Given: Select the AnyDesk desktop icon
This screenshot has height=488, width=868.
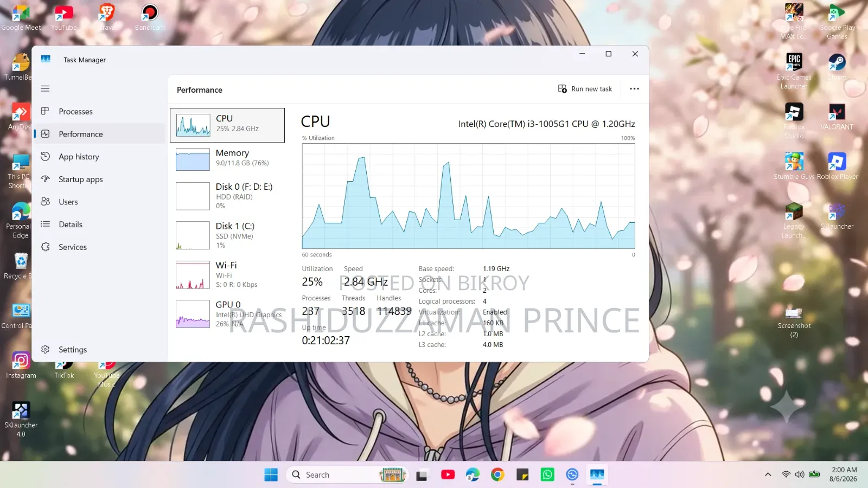Looking at the screenshot, I should coord(20,117).
